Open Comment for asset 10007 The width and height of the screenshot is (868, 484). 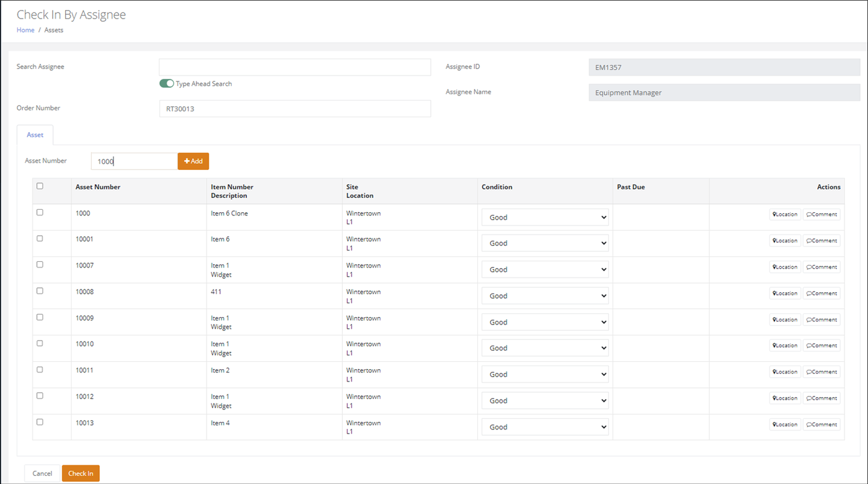click(x=821, y=267)
